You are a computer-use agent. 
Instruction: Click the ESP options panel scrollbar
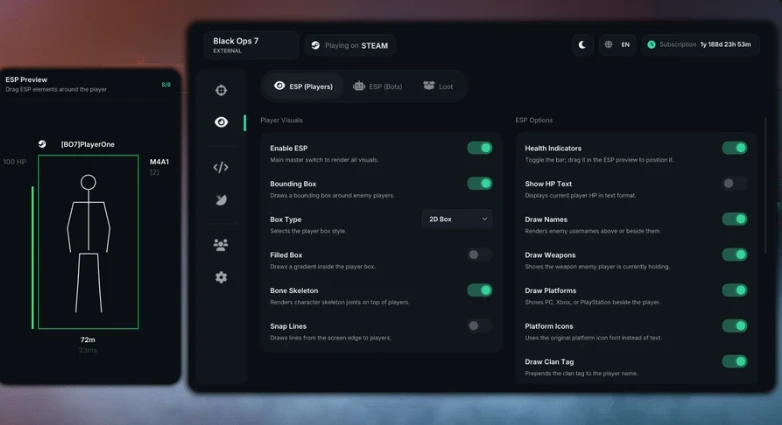tap(766, 186)
